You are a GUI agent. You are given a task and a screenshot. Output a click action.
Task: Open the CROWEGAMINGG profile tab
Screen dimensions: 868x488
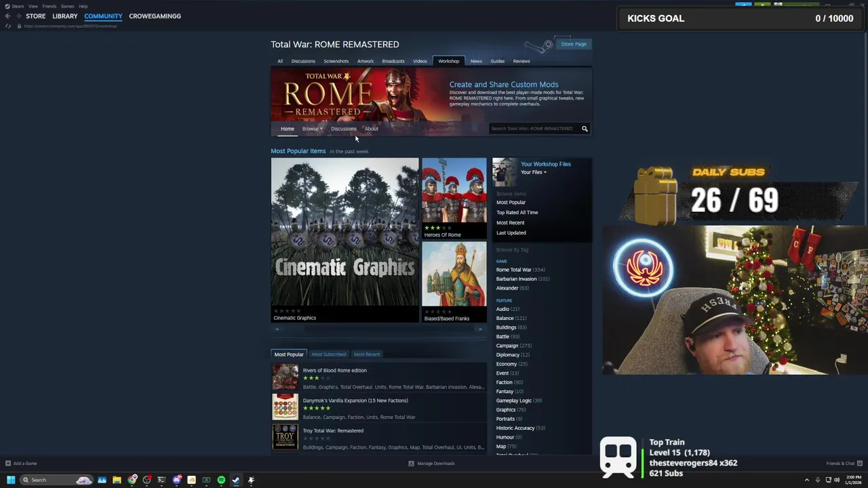[x=155, y=16]
